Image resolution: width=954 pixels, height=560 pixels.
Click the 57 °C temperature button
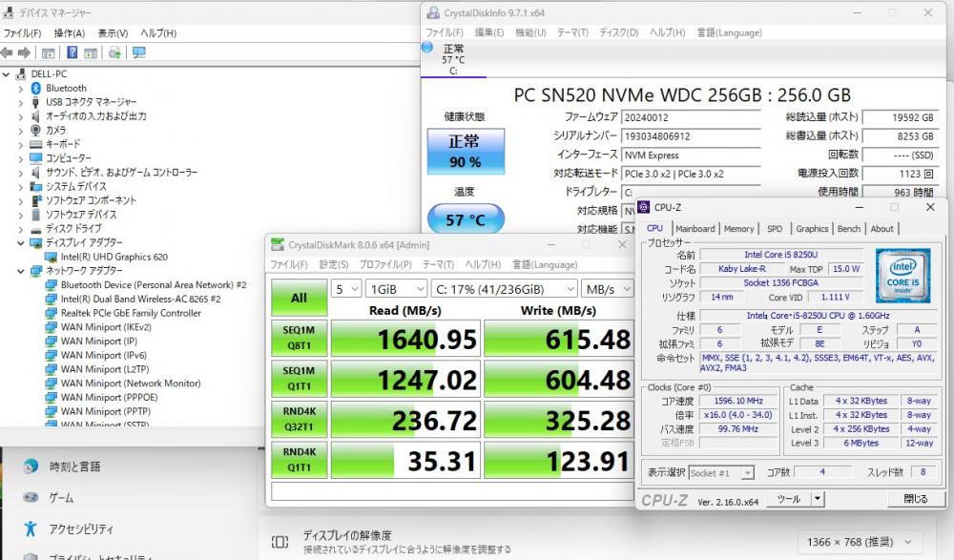466,219
